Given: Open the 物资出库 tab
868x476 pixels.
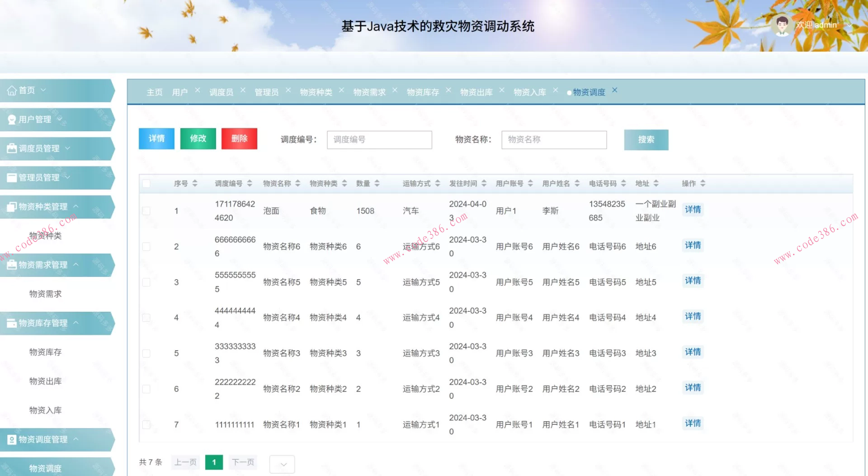Looking at the screenshot, I should pyautogui.click(x=476, y=92).
